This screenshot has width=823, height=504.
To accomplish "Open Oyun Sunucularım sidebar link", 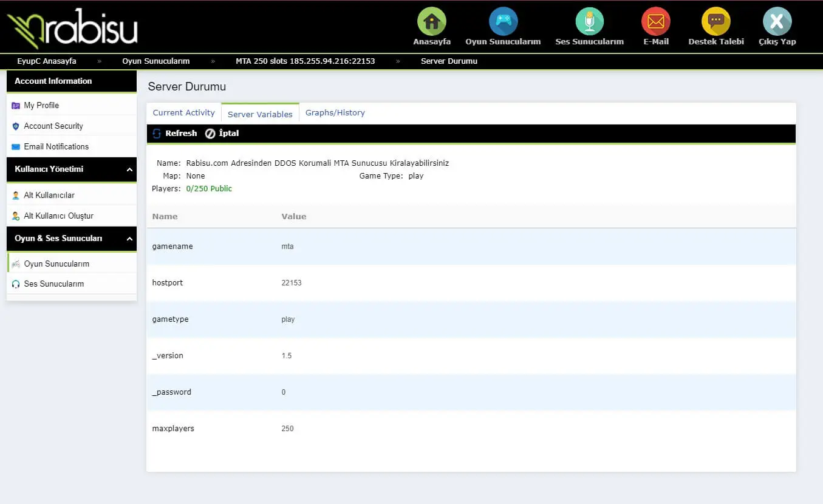I will point(56,264).
